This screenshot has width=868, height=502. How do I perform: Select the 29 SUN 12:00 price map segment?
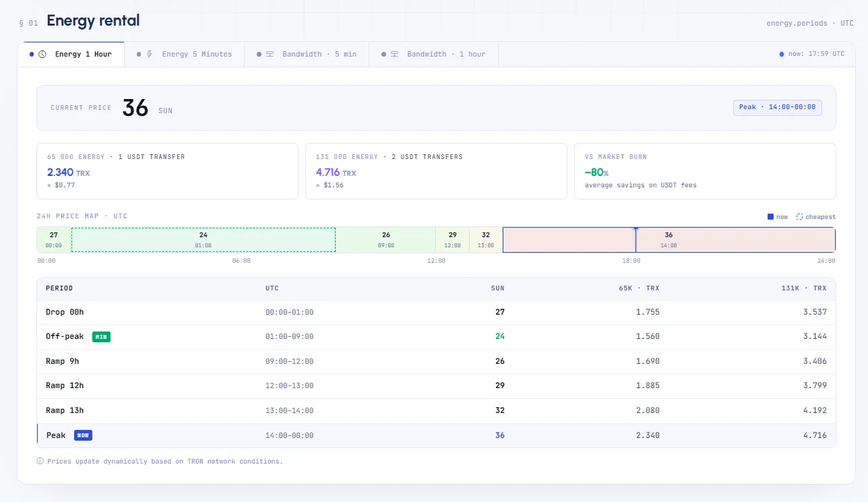(452, 240)
